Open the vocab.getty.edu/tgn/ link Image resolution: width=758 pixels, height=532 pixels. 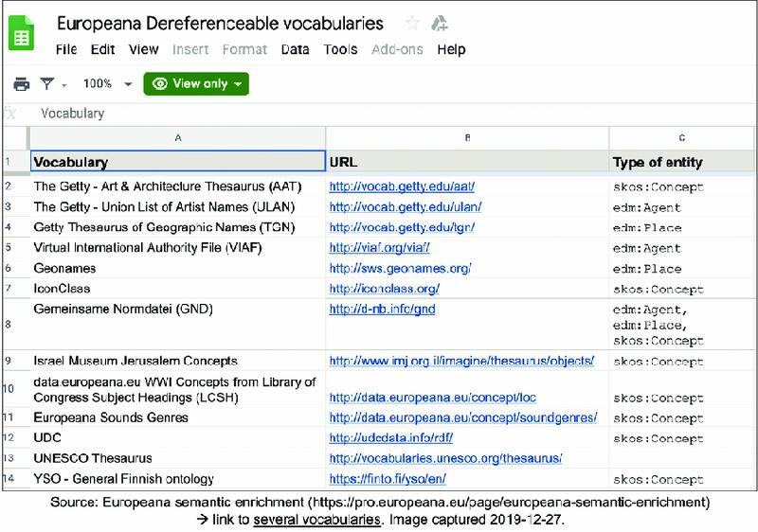pos(402,227)
